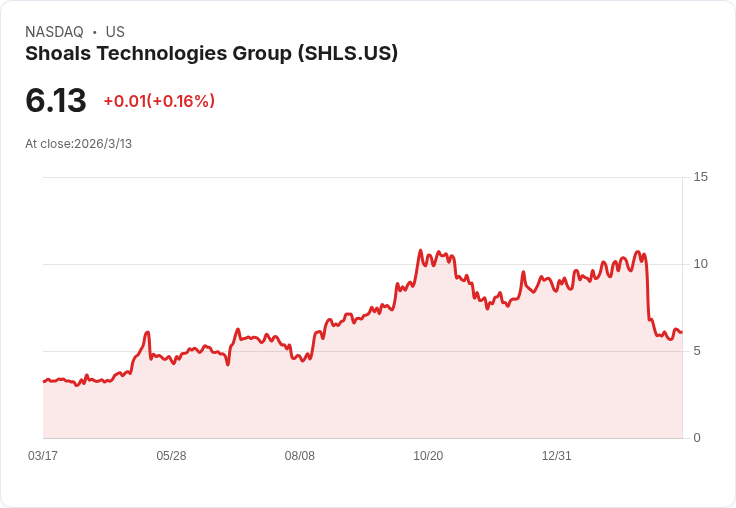
Task: Click the NASDAQ exchange label
Action: (54, 32)
